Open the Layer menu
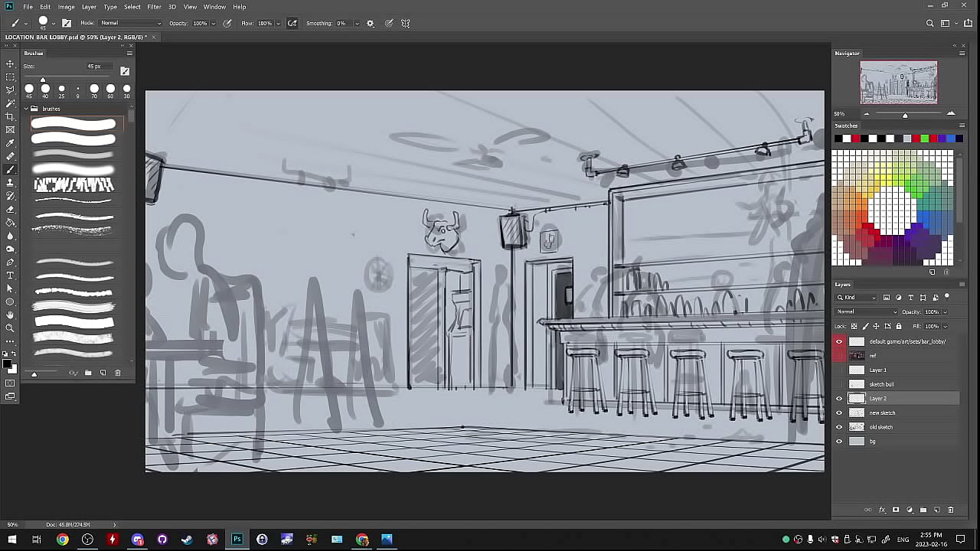Viewport: 980px width, 551px height. pyautogui.click(x=89, y=7)
